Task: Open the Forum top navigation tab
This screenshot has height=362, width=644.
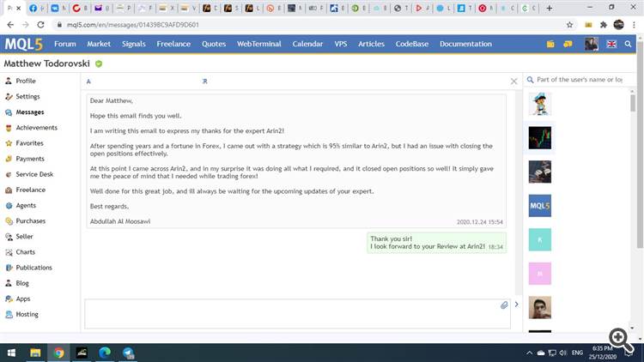Action: click(65, 44)
